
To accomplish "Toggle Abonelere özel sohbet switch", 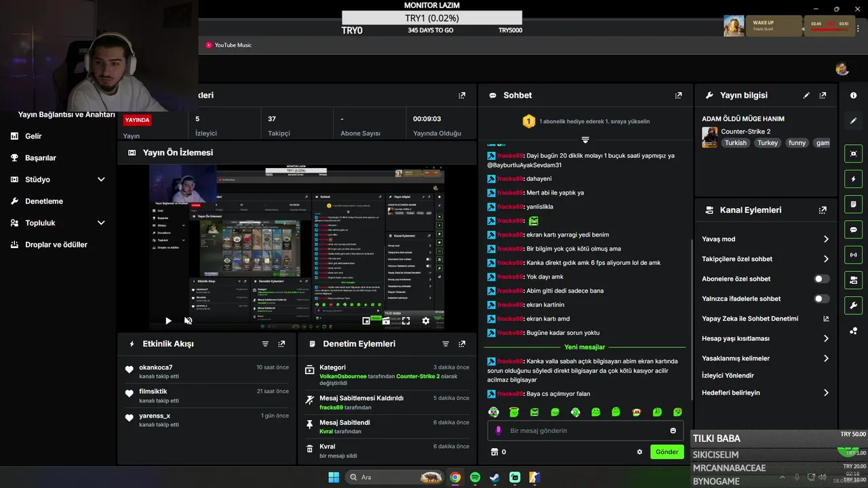I will (x=821, y=279).
